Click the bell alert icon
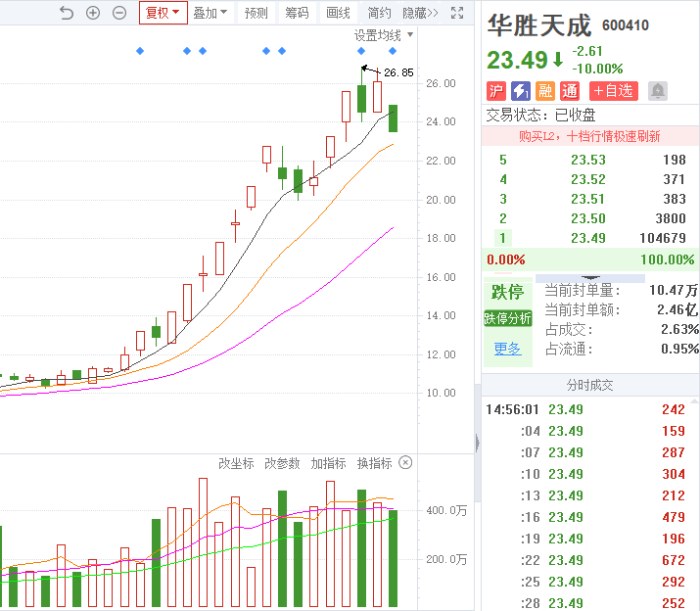This screenshot has height=611, width=700. pyautogui.click(x=658, y=91)
